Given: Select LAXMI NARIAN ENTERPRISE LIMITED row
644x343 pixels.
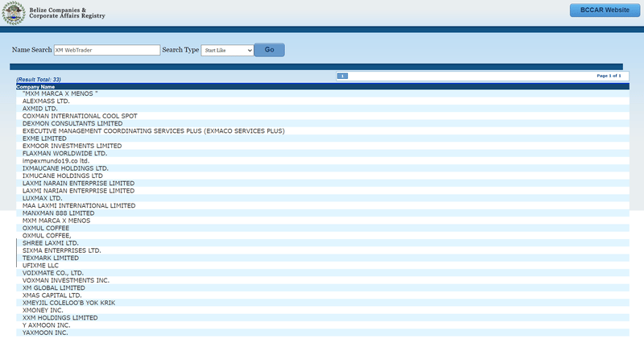Looking at the screenshot, I should coord(323,191).
